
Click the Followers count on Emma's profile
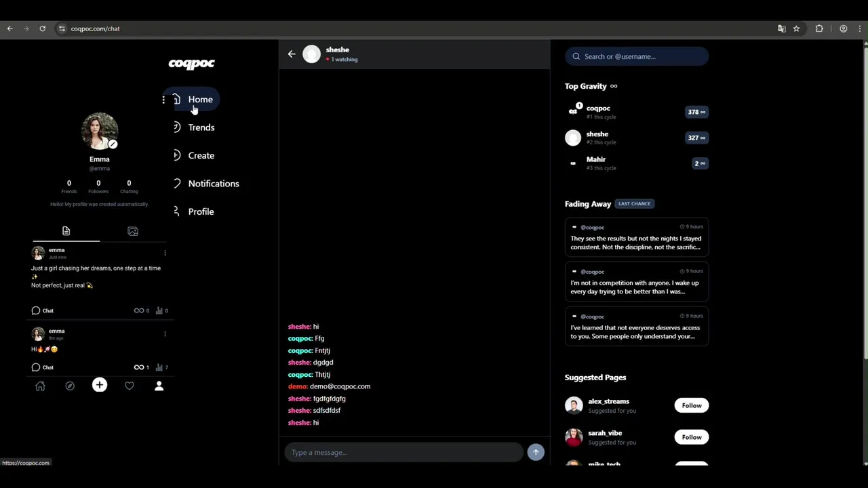pyautogui.click(x=98, y=186)
